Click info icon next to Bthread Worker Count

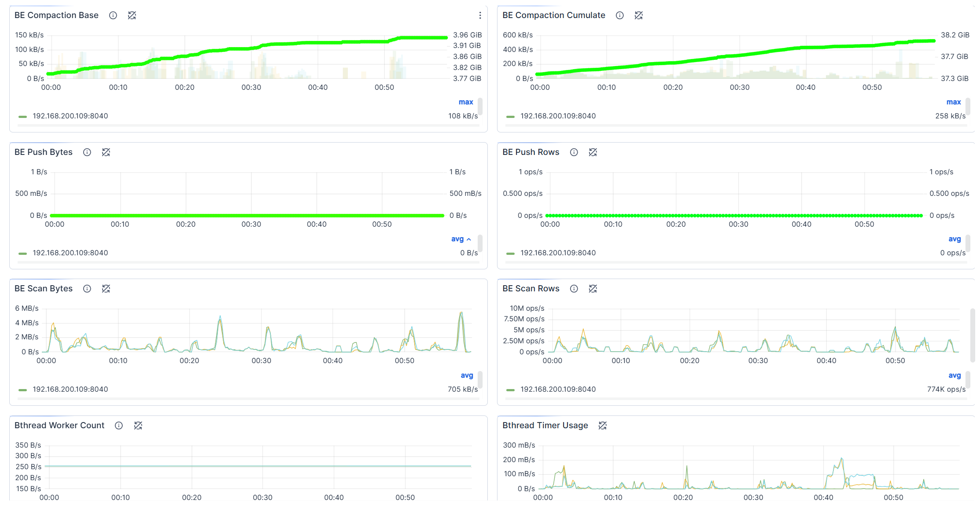click(x=119, y=426)
